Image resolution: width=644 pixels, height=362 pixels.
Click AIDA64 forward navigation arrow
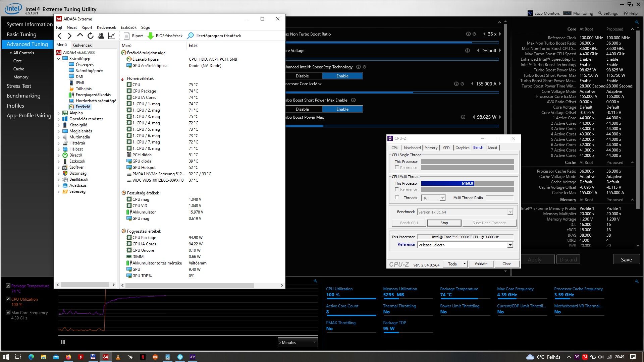69,36
